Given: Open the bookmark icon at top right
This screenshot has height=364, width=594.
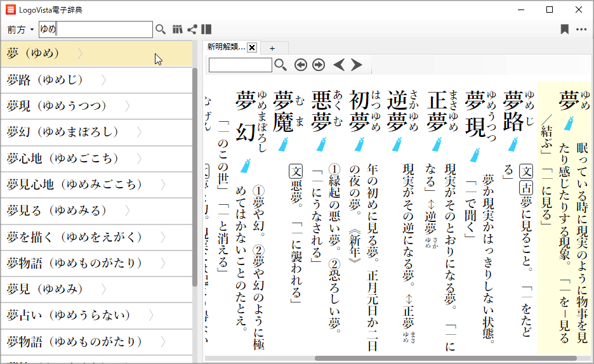Looking at the screenshot, I should tap(564, 29).
